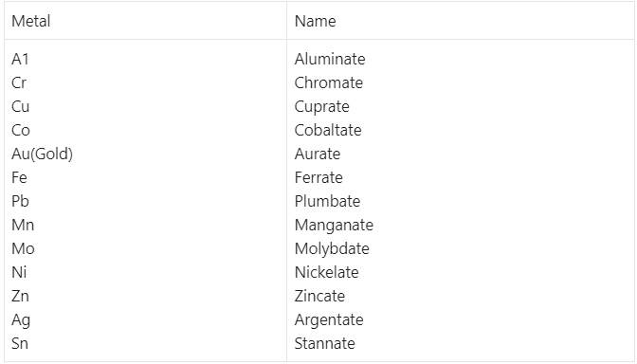Click on Cobaltate in the Name column

tap(328, 131)
